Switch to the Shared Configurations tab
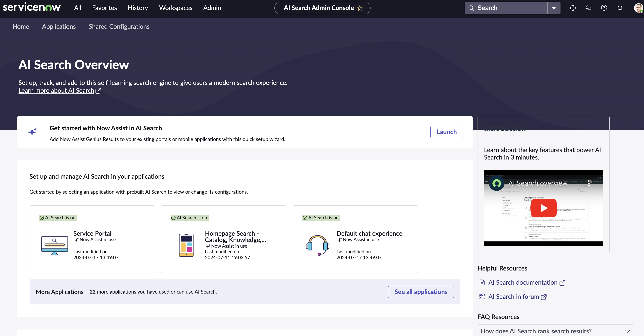The image size is (644, 336). click(119, 27)
